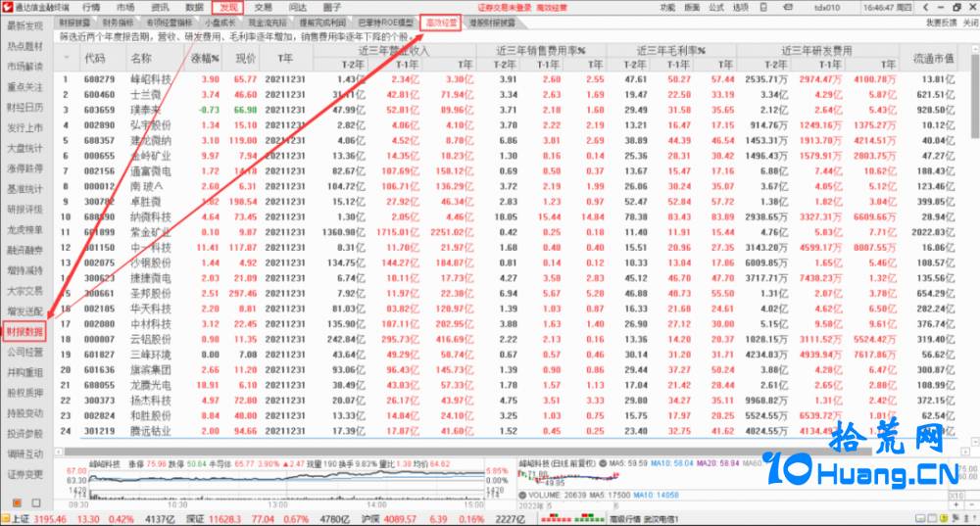This screenshot has height=526, width=980.
Task: Select 财报数据 in left sidebar
Action: 25,332
